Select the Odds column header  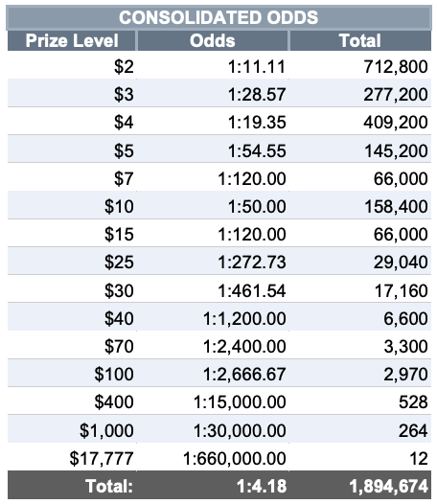213,41
